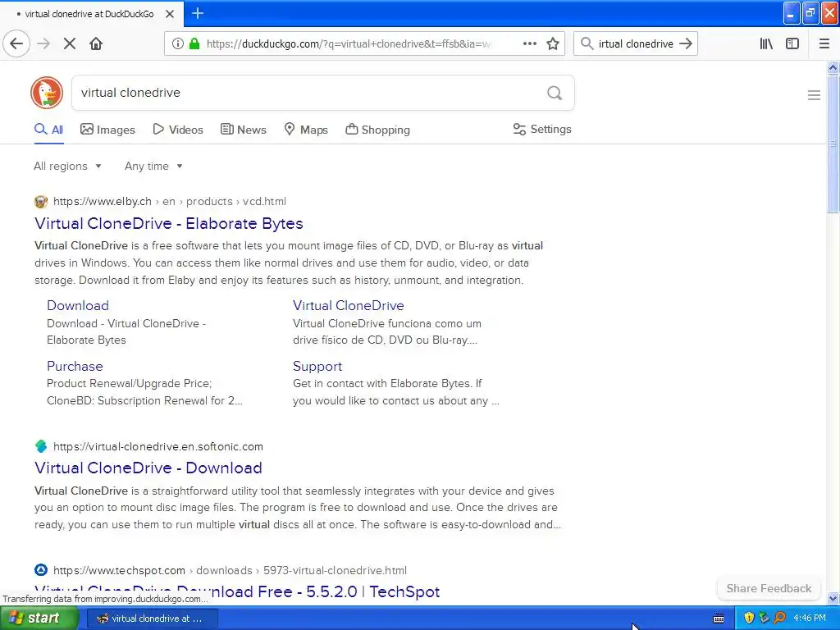
Task: Open Virtual CloneDrive - Download softonic result
Action: click(x=148, y=468)
